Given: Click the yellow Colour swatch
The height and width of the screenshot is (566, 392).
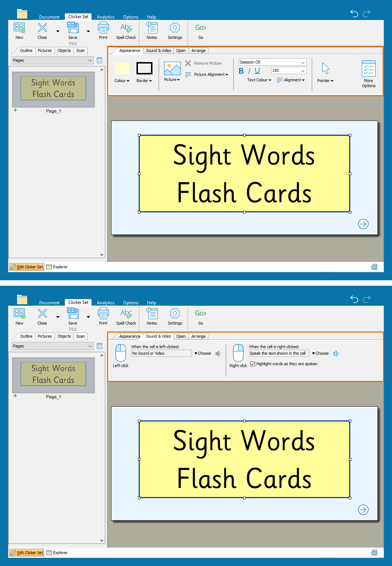Looking at the screenshot, I should (x=122, y=68).
